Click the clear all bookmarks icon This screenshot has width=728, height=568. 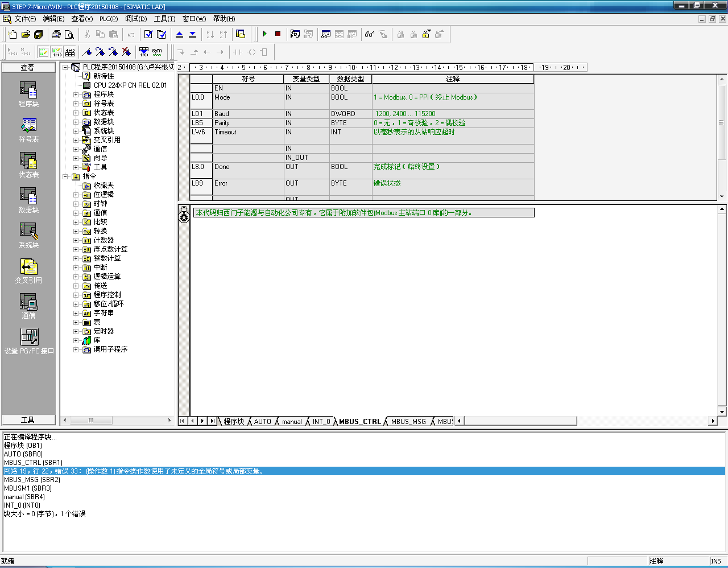(126, 52)
